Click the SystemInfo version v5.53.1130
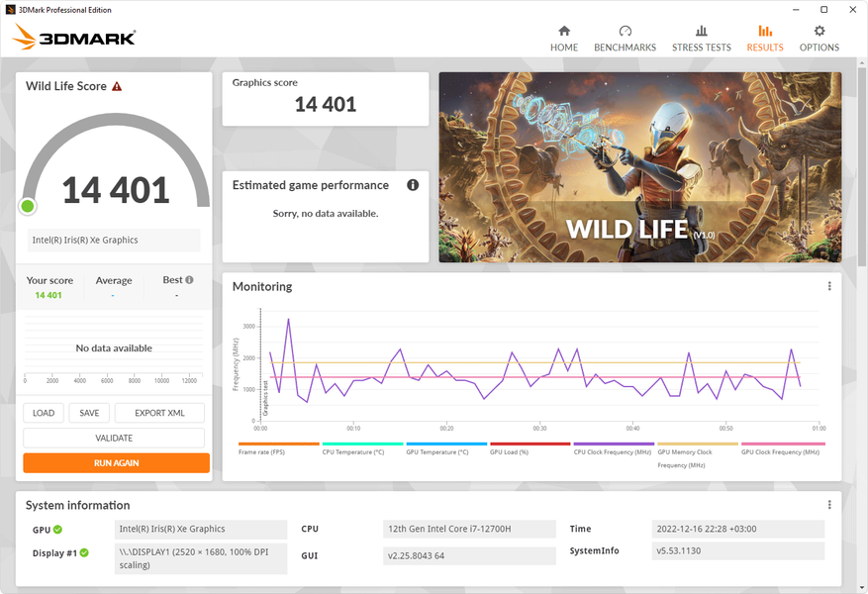Viewport: 868px width, 594px height. point(738,550)
